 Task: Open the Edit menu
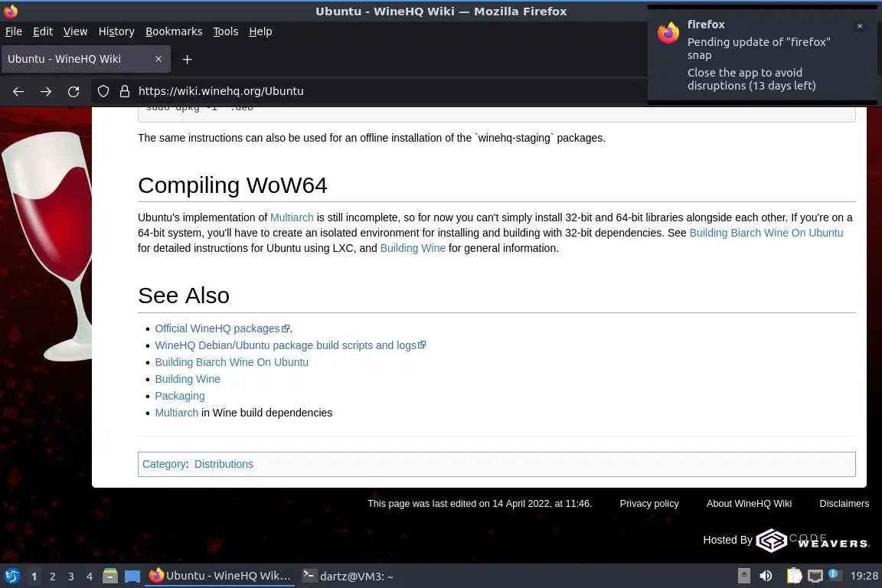43,31
